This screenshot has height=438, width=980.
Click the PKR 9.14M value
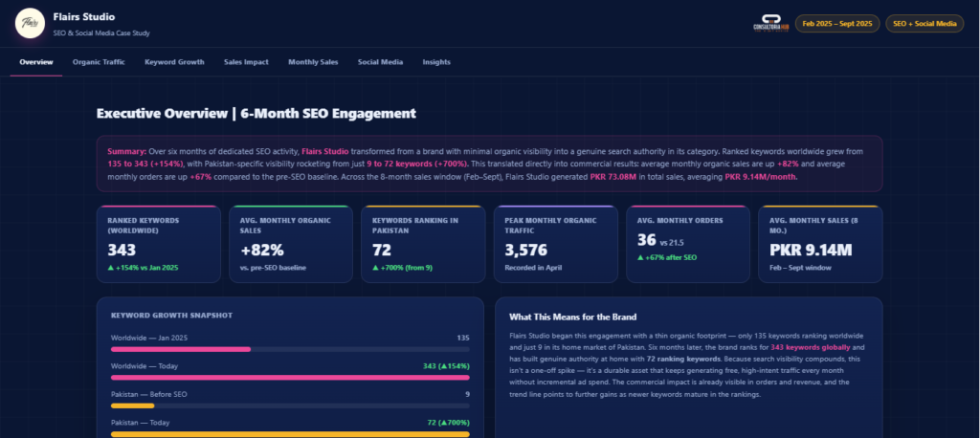[811, 250]
